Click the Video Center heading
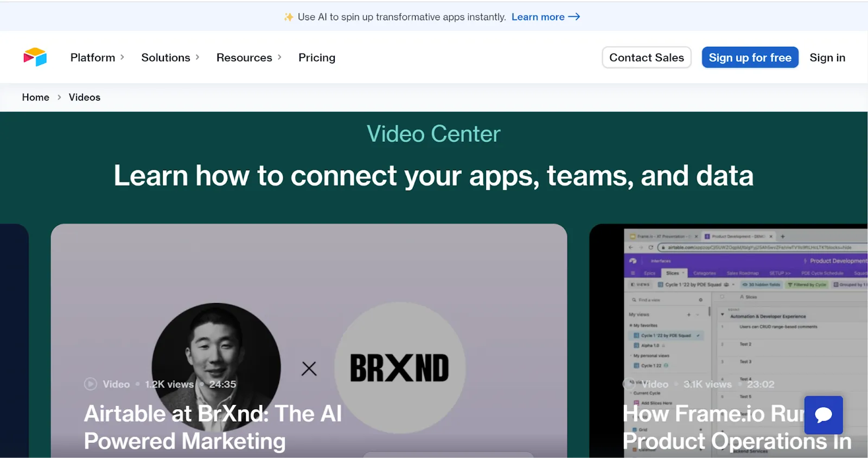This screenshot has height=458, width=868. (x=433, y=133)
